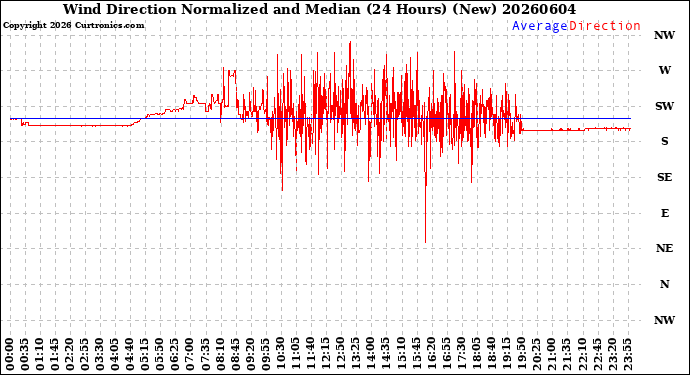Click the 14:35 time axis label
The image size is (690, 375).
point(386,355)
